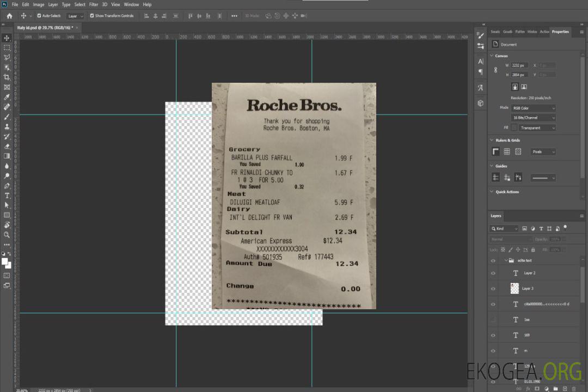Click the canvas width input field
This screenshot has width=588, height=392.
[x=519, y=65]
